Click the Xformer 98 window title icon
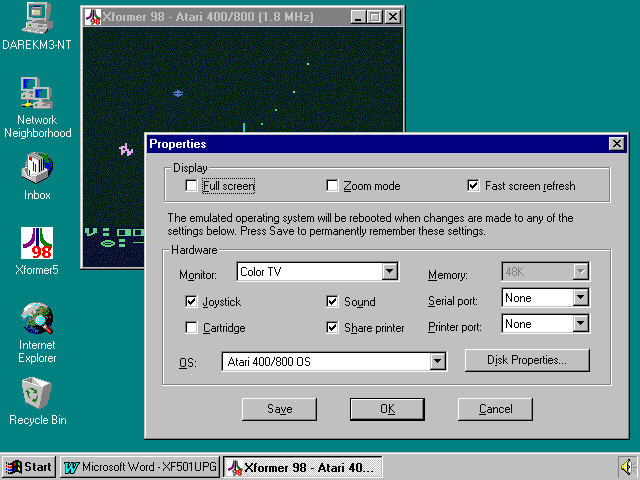 93,17
